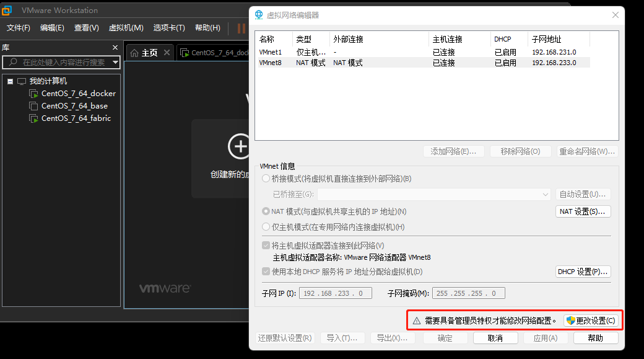Viewport: 644px width, 359px height.
Task: Open the library search dropdown arrow
Action: (115, 63)
